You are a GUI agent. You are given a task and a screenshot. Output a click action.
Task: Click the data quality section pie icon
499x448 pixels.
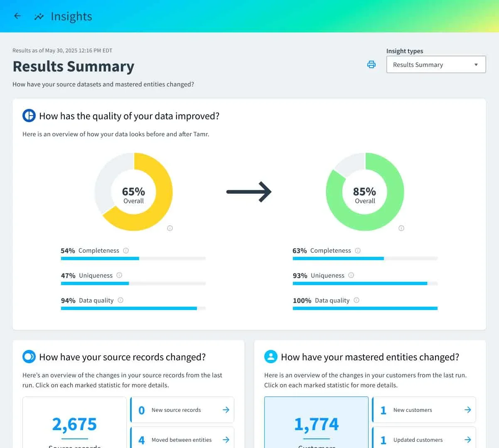click(29, 116)
